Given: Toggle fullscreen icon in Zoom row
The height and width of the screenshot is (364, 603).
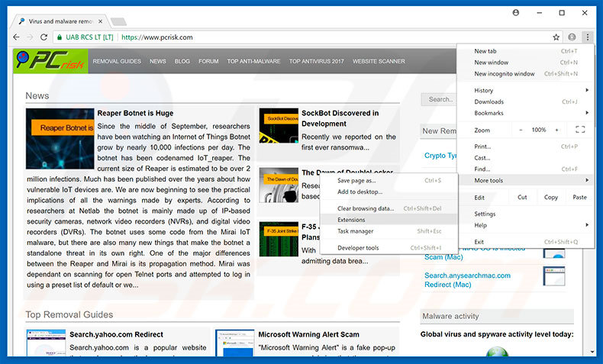Looking at the screenshot, I should coord(580,130).
